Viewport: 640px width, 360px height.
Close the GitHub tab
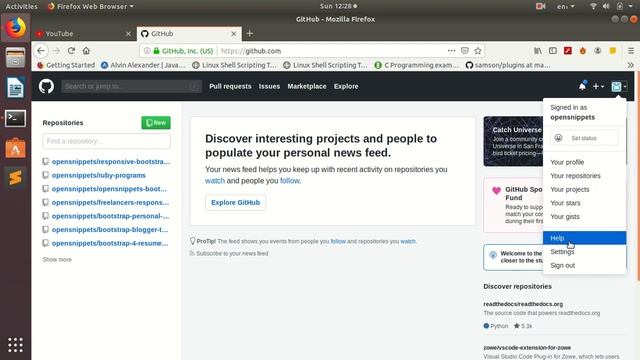(234, 34)
